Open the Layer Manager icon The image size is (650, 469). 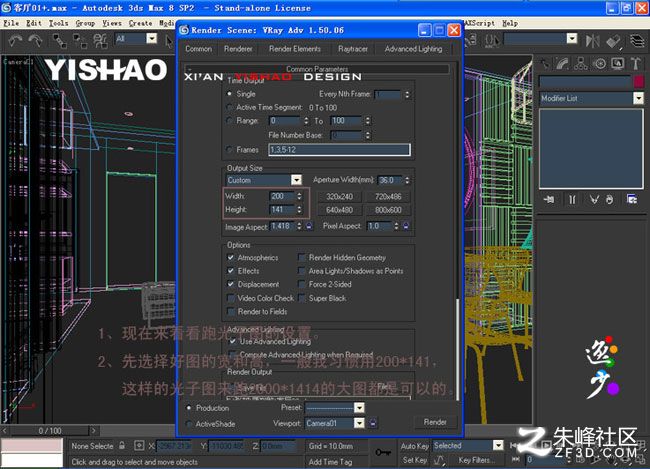pyautogui.click(x=638, y=41)
